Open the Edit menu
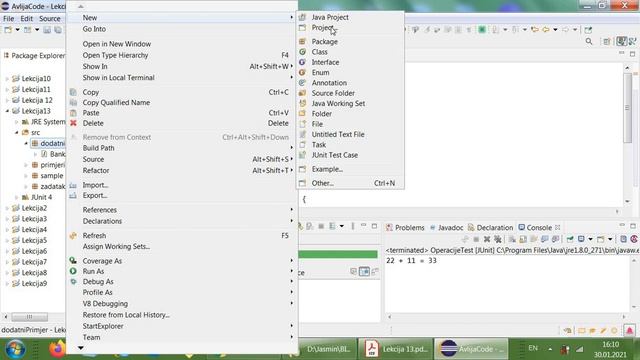Image resolution: width=640 pixels, height=360 pixels. click(27, 18)
